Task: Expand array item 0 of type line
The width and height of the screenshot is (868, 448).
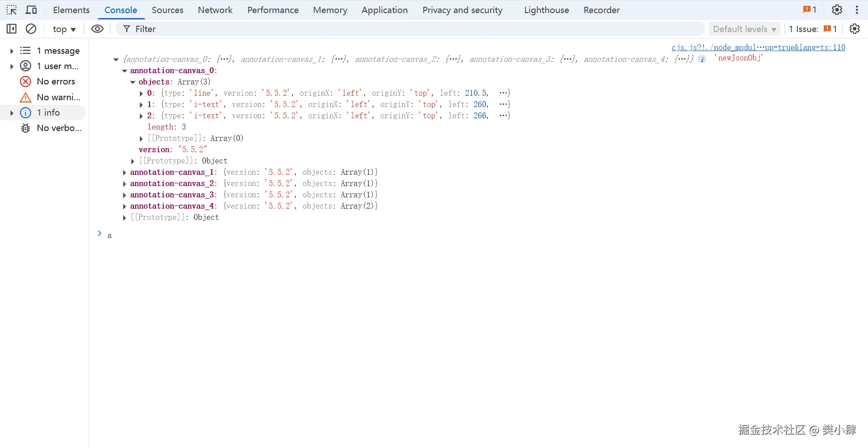Action: tap(141, 93)
